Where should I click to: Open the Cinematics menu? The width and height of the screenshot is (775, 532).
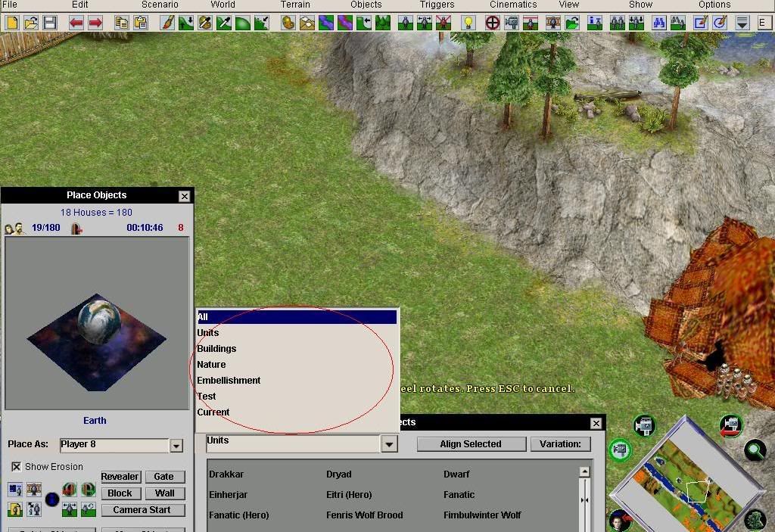[513, 5]
